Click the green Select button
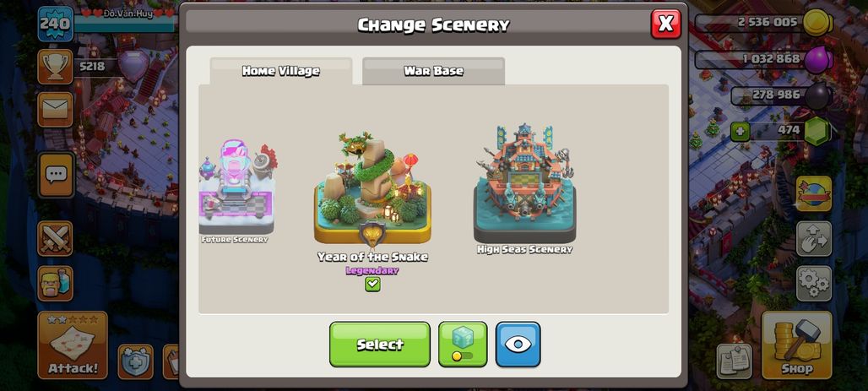The height and width of the screenshot is (391, 868). [380, 344]
